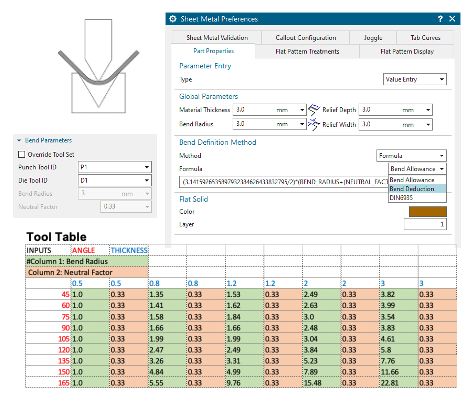Choose DIN6935 in the open list
Image resolution: width=466 pixels, height=398 pixels.
[417, 198]
